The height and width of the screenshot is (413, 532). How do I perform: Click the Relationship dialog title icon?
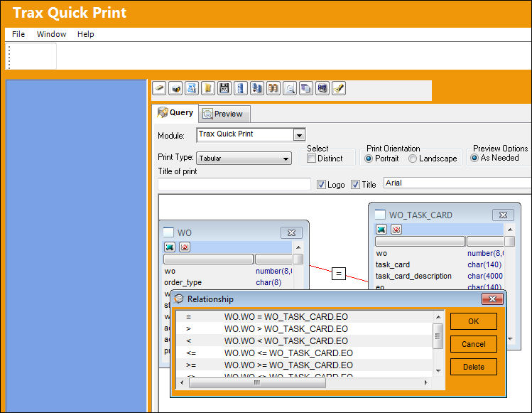(179, 299)
